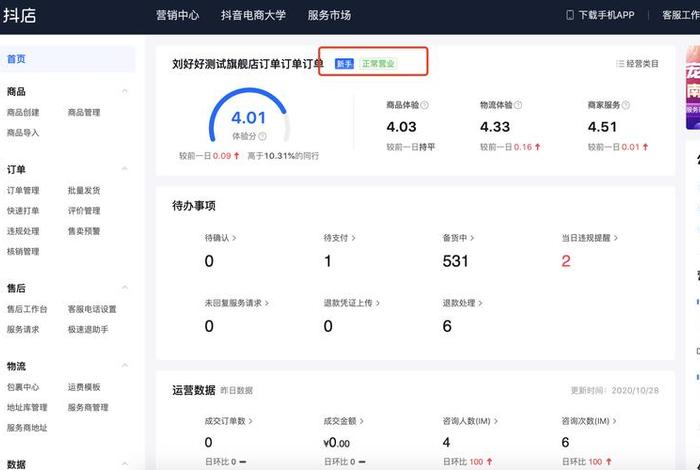
Task: Click the help icon next to 商家服务
Action: (x=626, y=105)
